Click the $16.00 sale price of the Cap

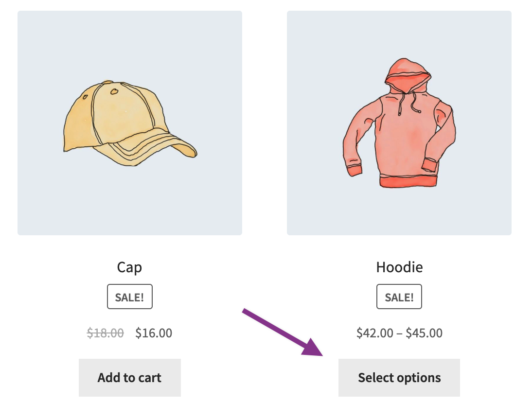click(154, 333)
